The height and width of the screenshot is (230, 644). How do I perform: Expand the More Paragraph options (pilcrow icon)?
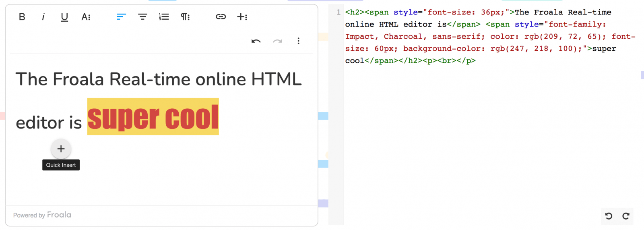tap(185, 17)
